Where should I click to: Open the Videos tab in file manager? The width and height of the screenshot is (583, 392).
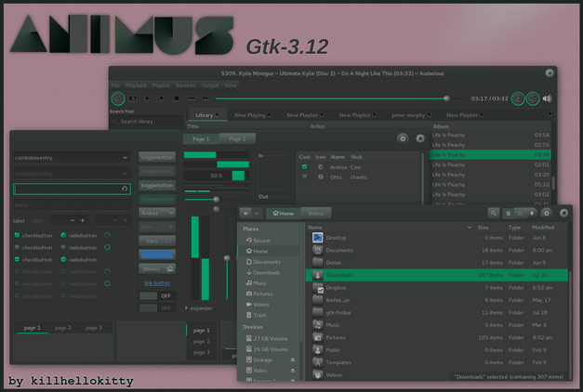tap(315, 214)
